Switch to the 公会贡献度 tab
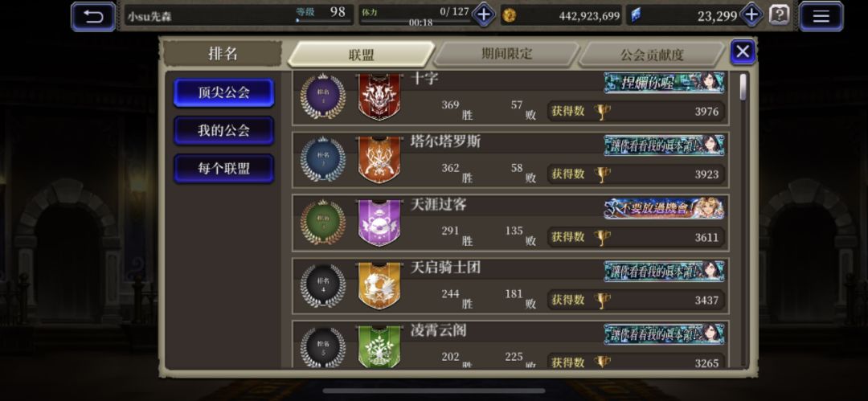868x401 pixels. click(652, 55)
